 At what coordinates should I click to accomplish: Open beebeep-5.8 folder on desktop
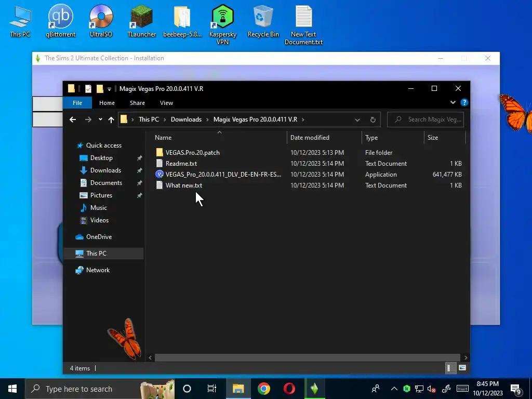click(182, 21)
